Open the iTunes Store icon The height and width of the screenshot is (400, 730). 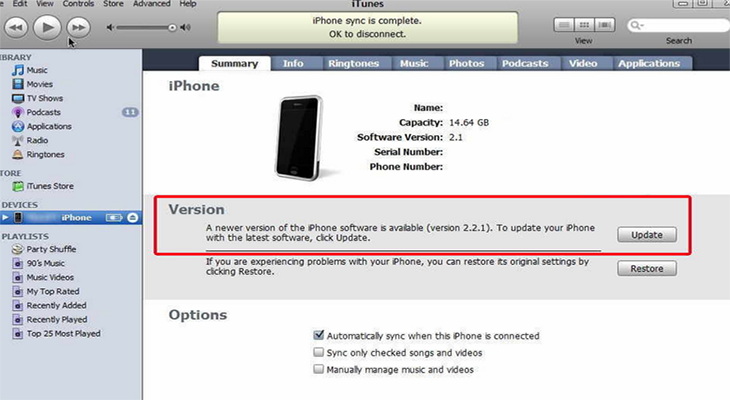pyautogui.click(x=18, y=186)
